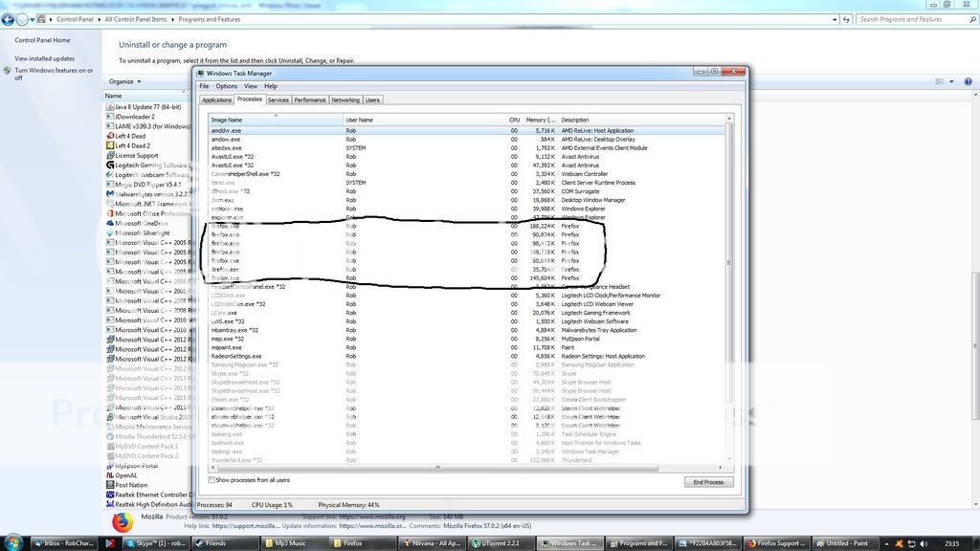Click the OpenAL program icon
The height and width of the screenshot is (551, 980).
click(110, 475)
